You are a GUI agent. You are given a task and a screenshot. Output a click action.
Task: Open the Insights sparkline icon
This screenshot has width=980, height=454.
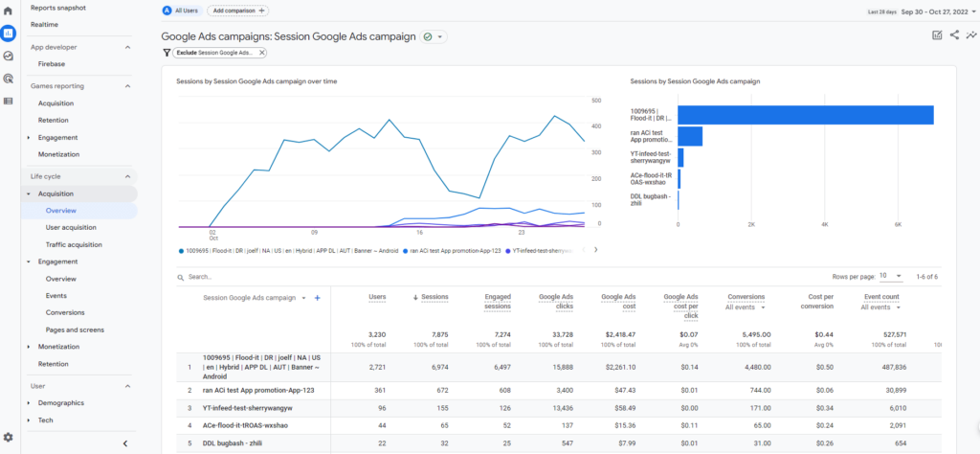point(971,35)
